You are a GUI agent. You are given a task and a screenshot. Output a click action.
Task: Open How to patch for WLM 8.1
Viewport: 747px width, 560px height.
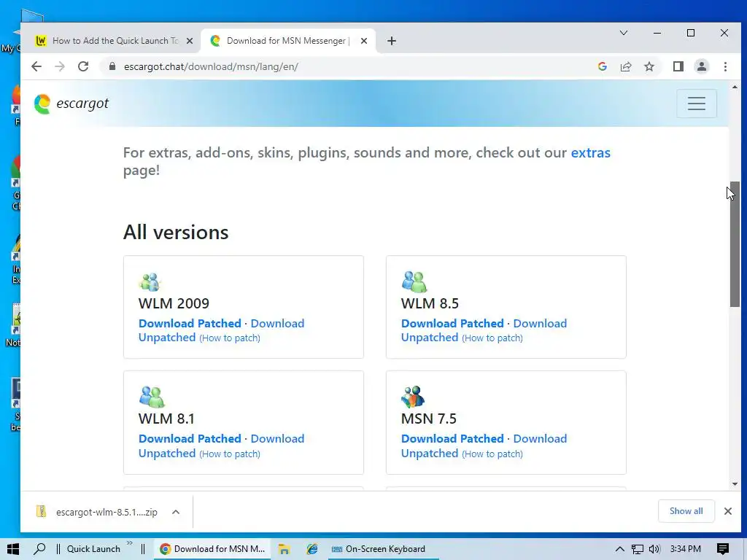click(x=230, y=454)
